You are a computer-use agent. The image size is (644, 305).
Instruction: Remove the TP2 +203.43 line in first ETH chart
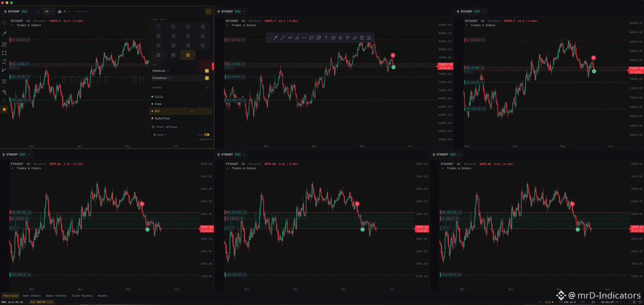(x=29, y=275)
